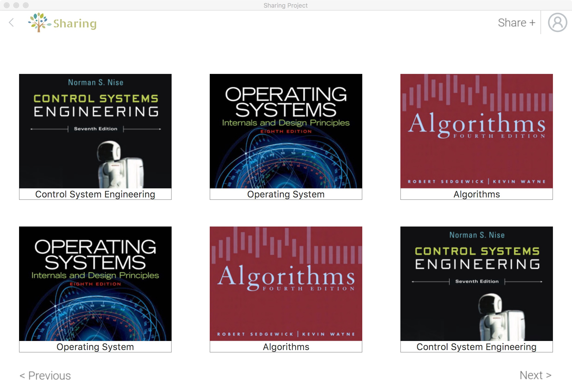Image resolution: width=572 pixels, height=392 pixels.
Task: Click top-left Control System Engineering caption
Action: [x=95, y=194]
